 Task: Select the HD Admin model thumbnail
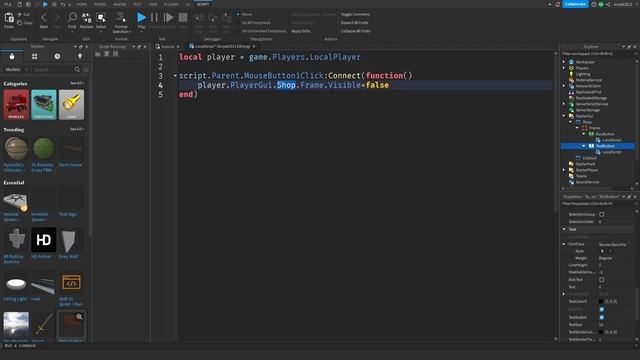point(44,240)
